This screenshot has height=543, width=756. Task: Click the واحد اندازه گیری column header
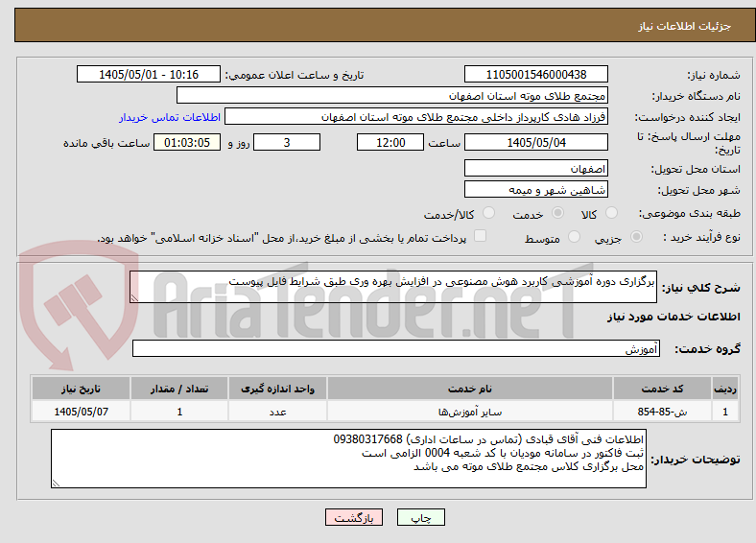(x=277, y=389)
